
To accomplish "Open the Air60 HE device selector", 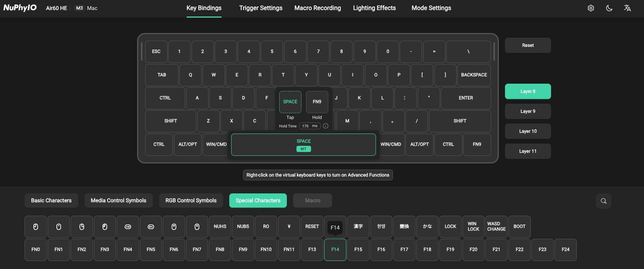I will tap(56, 8).
